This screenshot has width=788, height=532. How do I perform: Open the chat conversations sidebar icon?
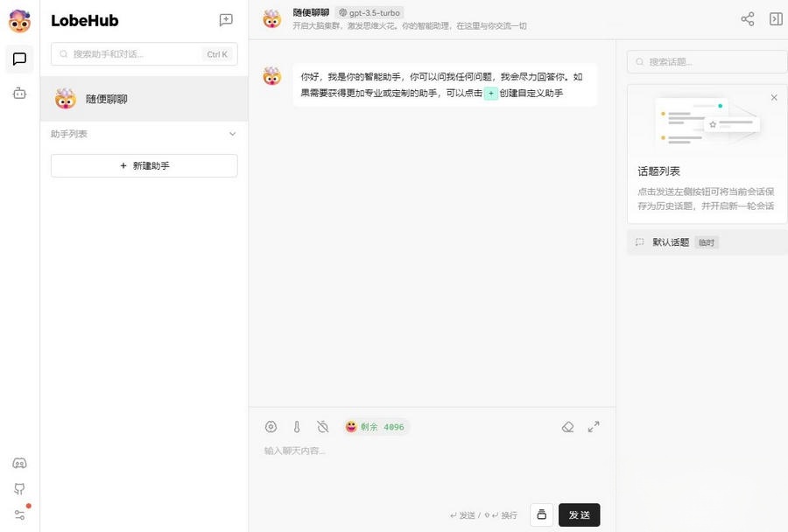[19, 59]
